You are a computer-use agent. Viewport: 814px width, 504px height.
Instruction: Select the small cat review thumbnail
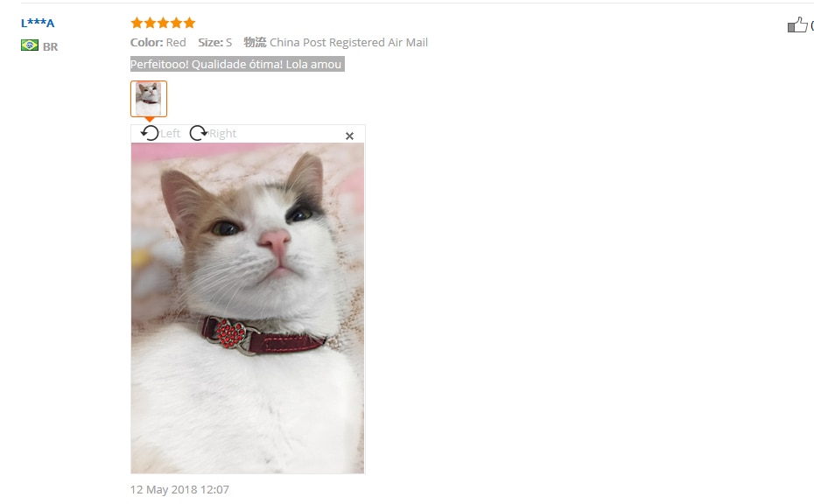(149, 99)
